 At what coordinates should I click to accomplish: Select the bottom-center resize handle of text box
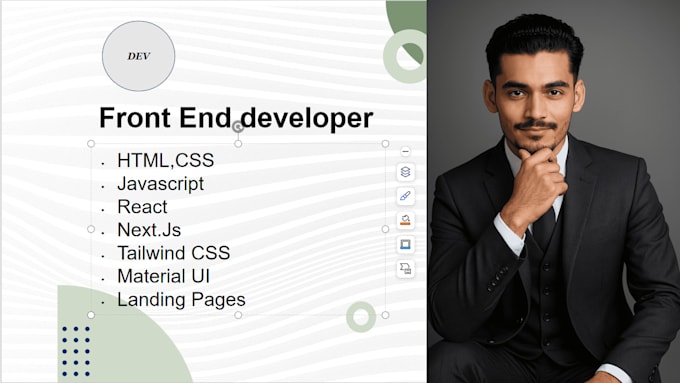238,315
